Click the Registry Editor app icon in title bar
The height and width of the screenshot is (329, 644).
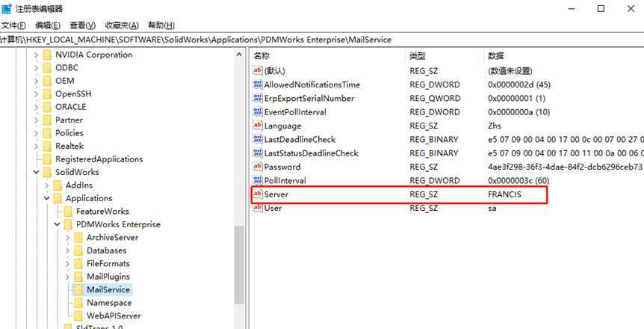pyautogui.click(x=7, y=8)
